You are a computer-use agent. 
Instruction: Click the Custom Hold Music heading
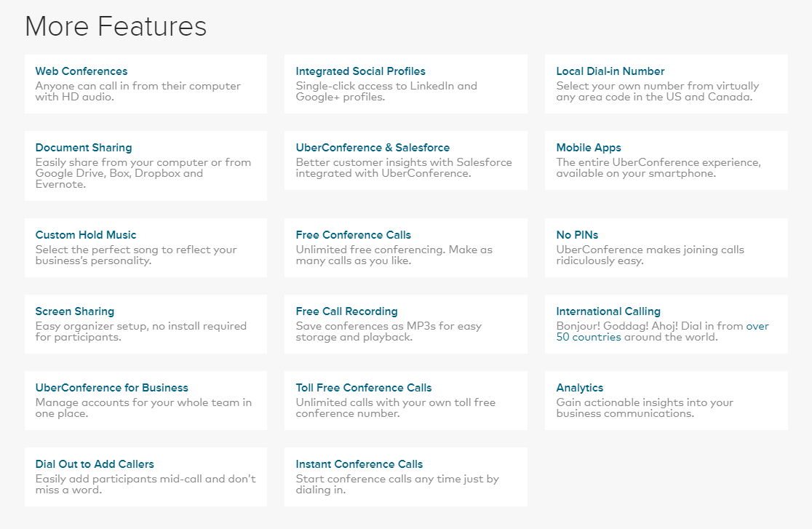point(85,235)
